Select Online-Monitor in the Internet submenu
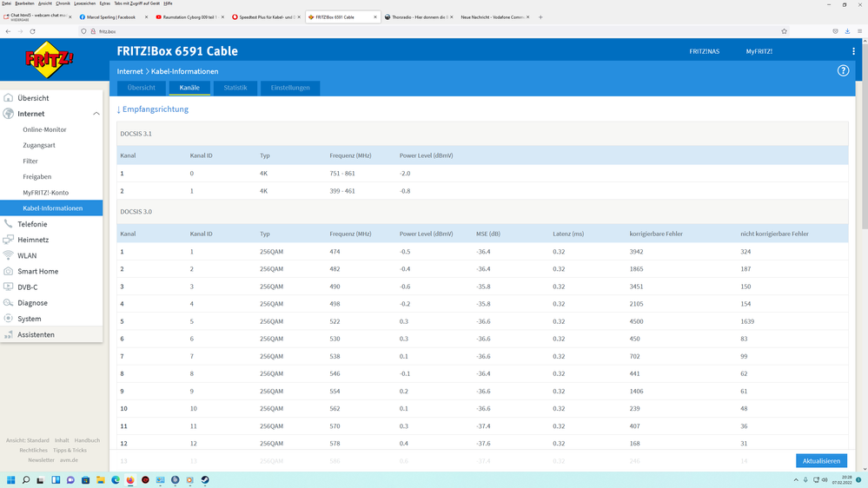This screenshot has width=868, height=488. tap(44, 129)
